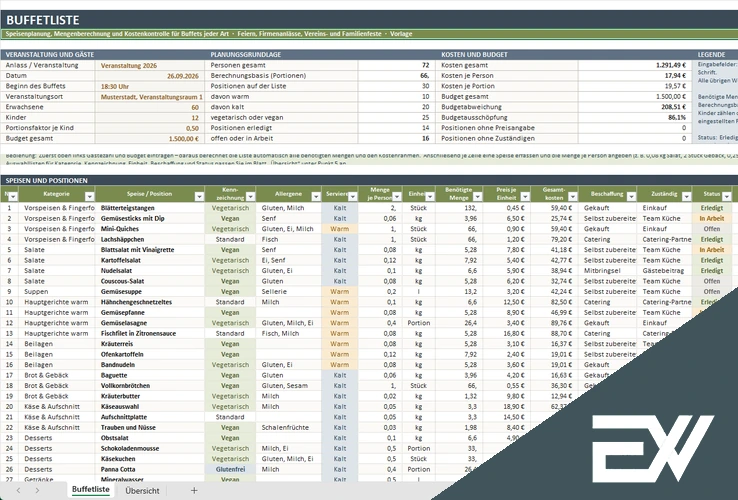Select the Couscous-Salat dish cell
The image size is (738, 500).
point(150,281)
